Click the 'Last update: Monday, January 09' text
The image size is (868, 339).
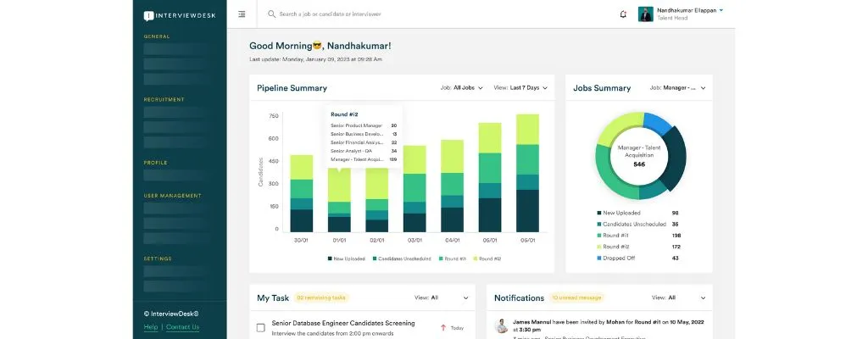(x=315, y=58)
